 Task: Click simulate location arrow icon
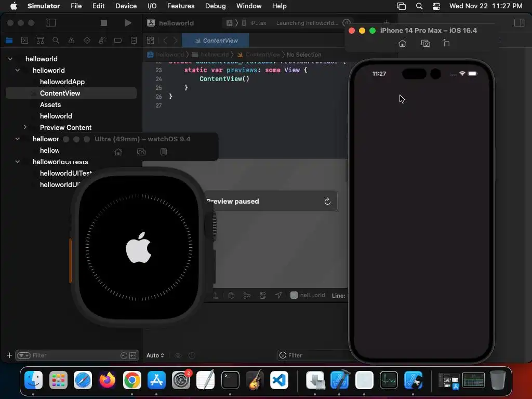(x=278, y=296)
